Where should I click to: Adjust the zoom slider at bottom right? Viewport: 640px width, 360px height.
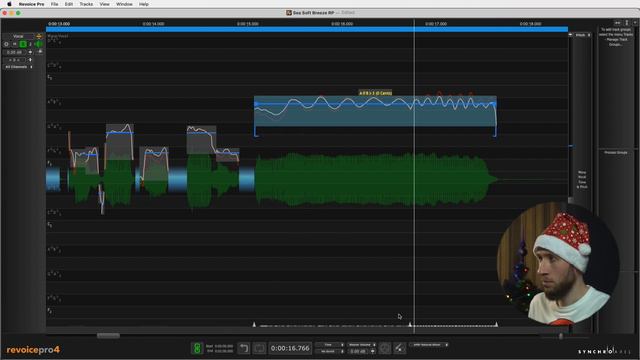point(561,336)
